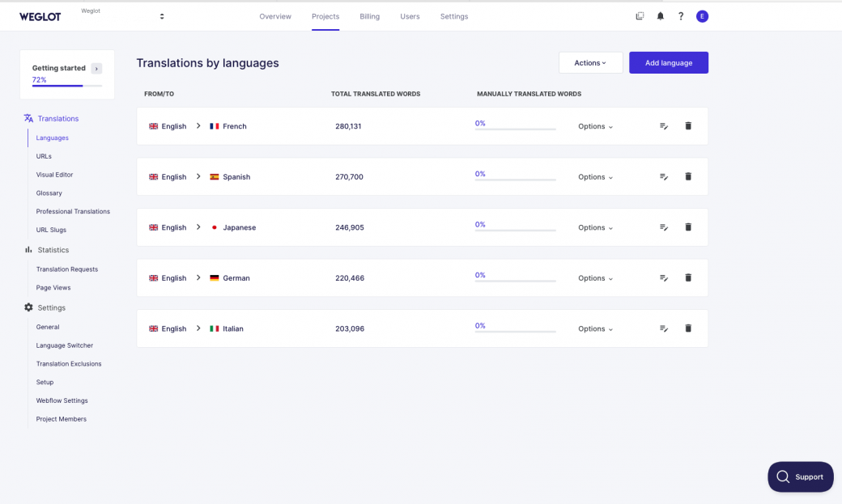The image size is (842, 504).
Task: Open Webflow Settings
Action: [x=62, y=400]
